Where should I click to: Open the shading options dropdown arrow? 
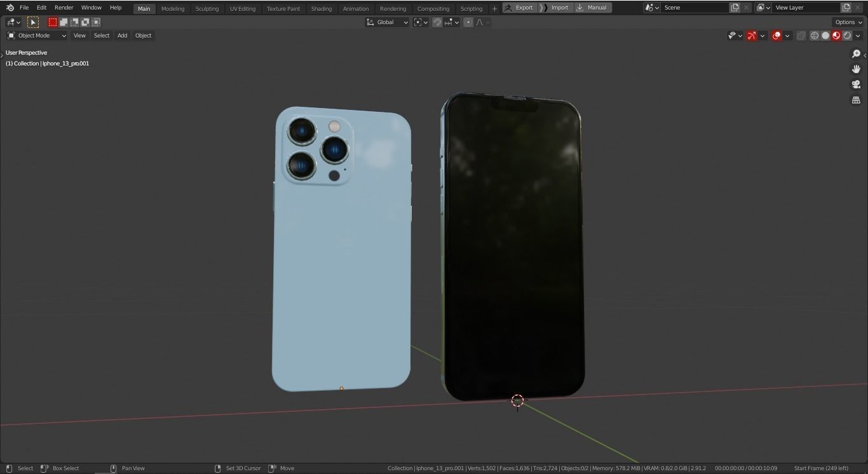pos(857,36)
